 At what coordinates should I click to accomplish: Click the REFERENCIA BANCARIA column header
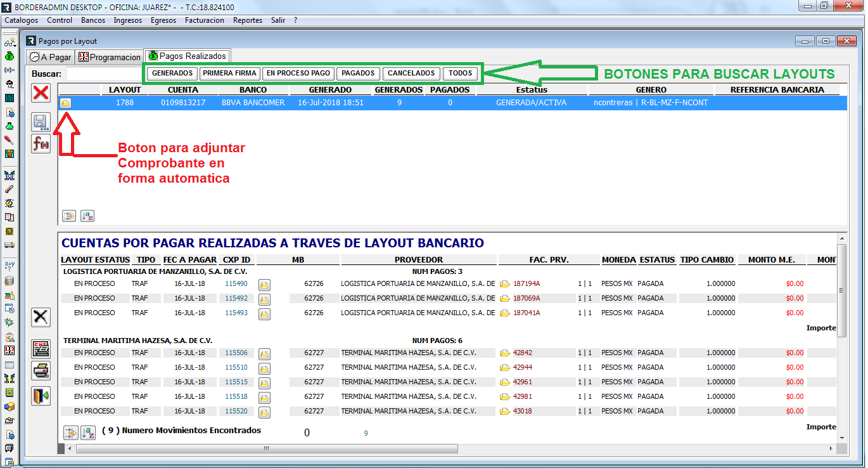(x=777, y=90)
